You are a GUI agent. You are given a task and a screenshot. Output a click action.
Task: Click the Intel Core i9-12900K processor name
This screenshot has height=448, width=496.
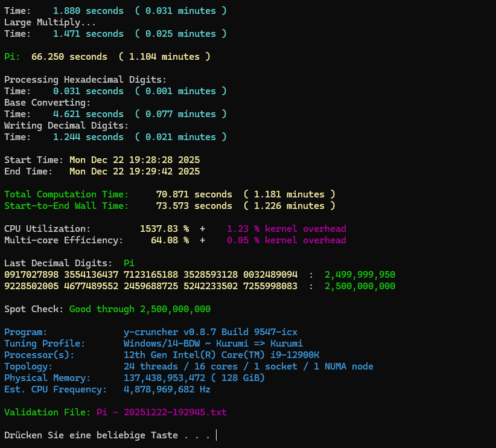click(221, 355)
